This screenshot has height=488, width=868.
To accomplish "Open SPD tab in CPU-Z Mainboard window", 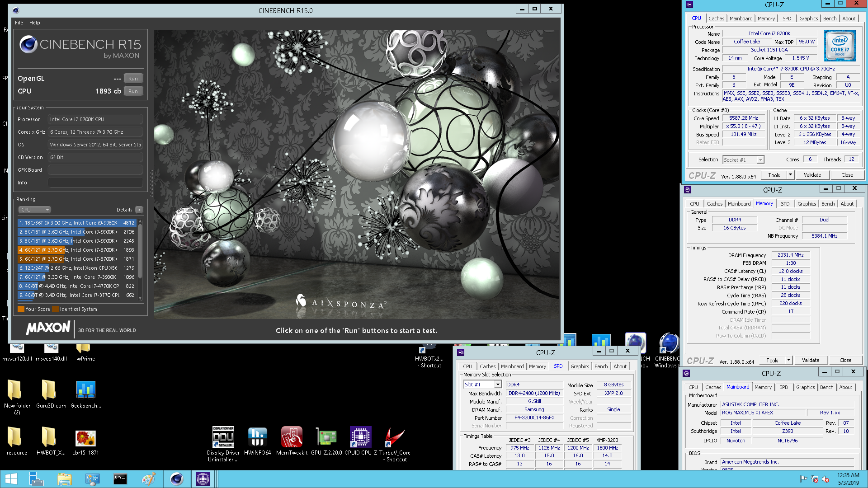I will click(783, 387).
